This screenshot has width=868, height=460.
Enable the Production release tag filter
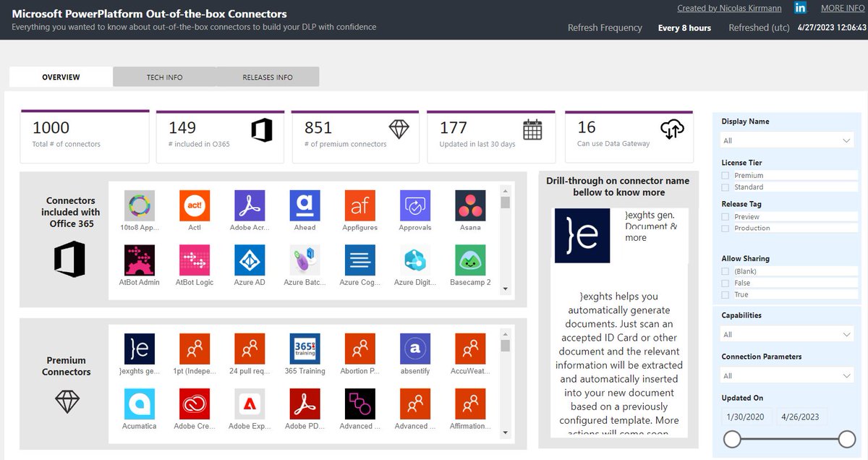pos(725,228)
